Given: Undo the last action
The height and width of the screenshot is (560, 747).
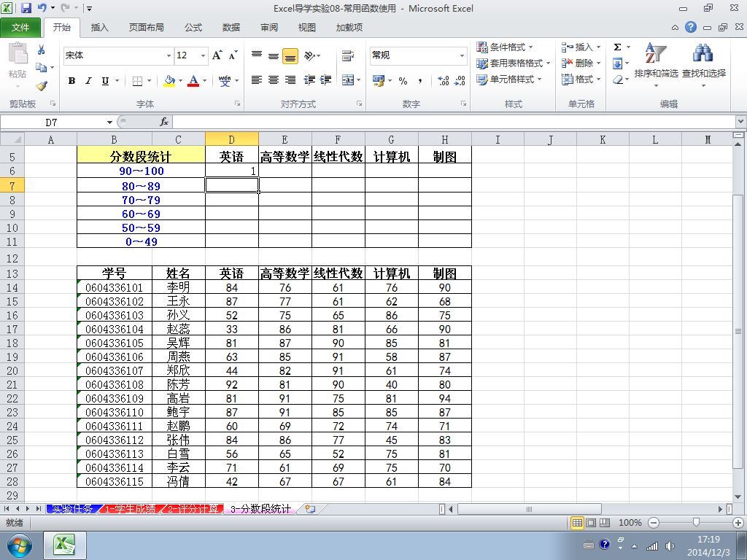Looking at the screenshot, I should pyautogui.click(x=42, y=7).
